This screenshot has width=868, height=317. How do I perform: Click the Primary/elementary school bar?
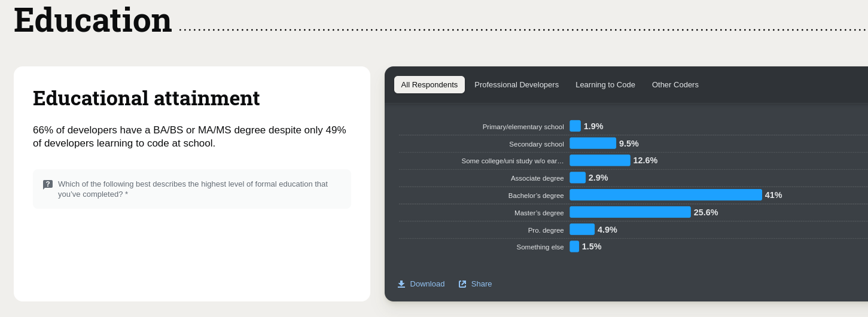pyautogui.click(x=575, y=126)
